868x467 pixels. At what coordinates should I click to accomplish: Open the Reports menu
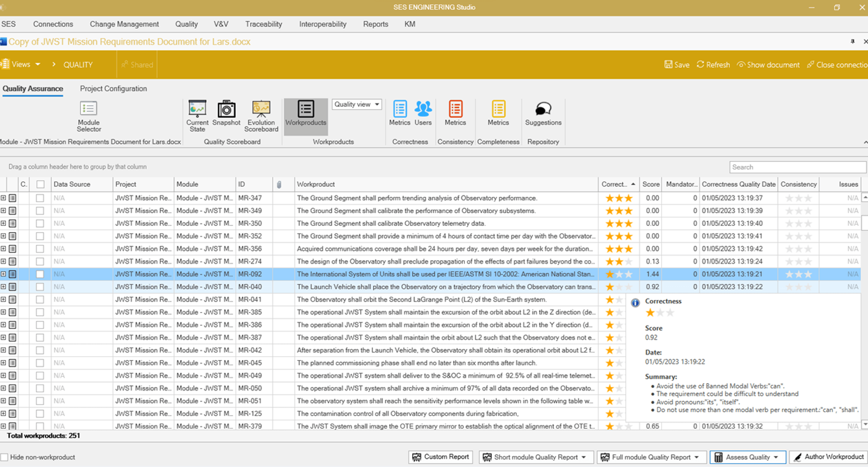pyautogui.click(x=375, y=24)
